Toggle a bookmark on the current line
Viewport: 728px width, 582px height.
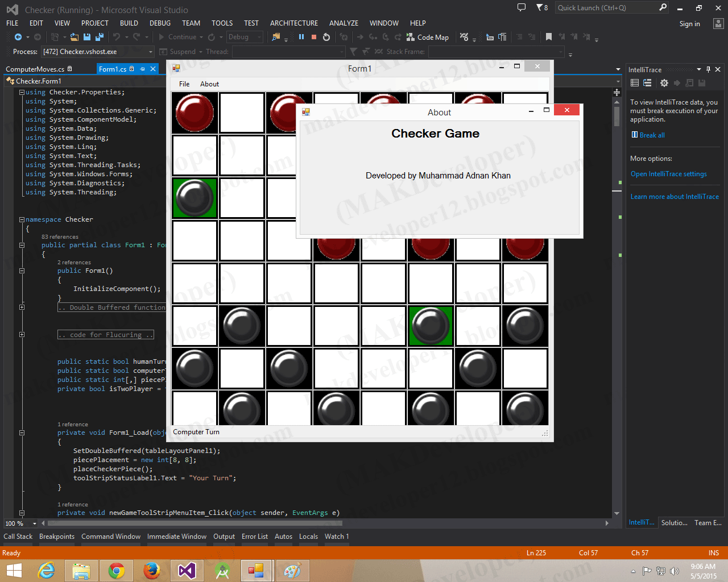point(549,37)
